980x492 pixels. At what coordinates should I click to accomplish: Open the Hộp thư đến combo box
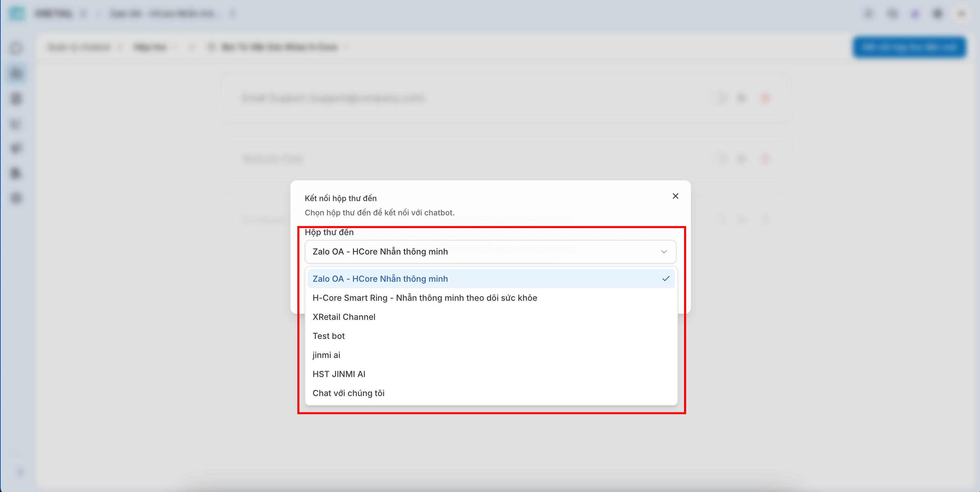click(x=490, y=252)
